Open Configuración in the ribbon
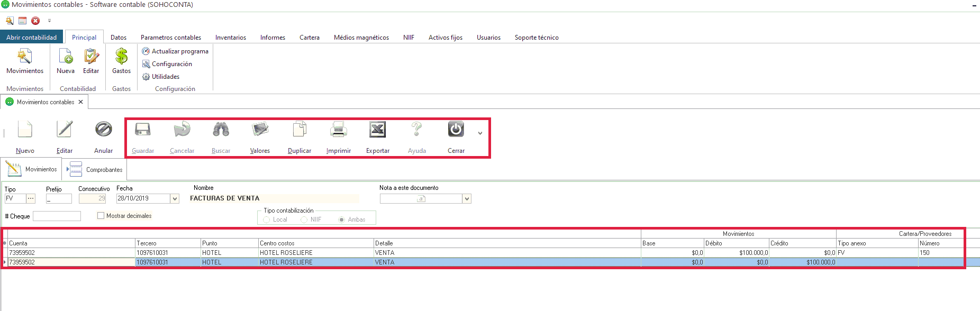This screenshot has height=311, width=980. pos(167,64)
